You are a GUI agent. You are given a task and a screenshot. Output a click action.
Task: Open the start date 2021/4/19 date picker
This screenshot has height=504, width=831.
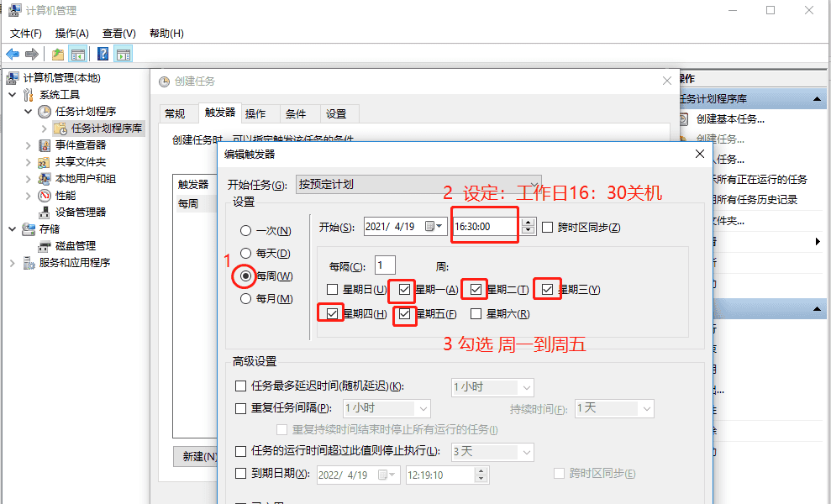[x=438, y=226]
